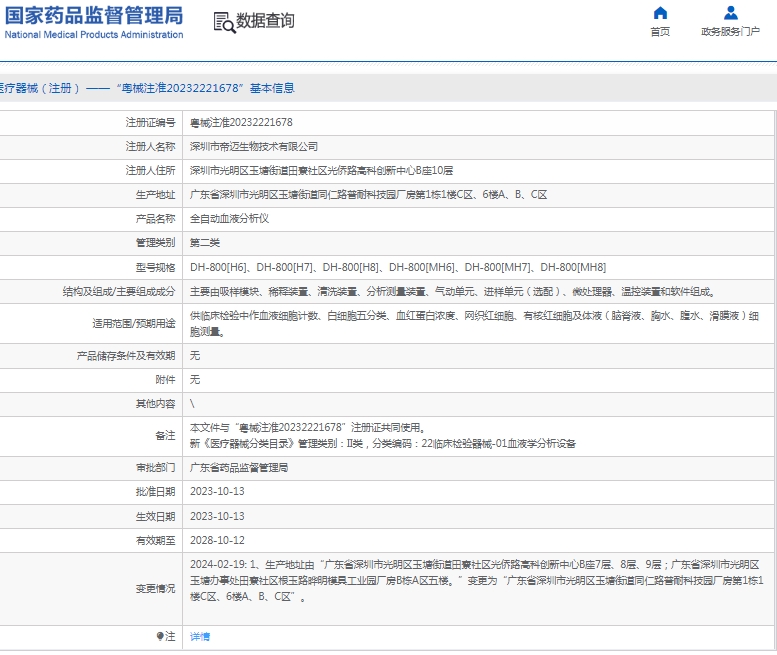
Task: Click the 注册证编号 row label
Action: [150, 122]
